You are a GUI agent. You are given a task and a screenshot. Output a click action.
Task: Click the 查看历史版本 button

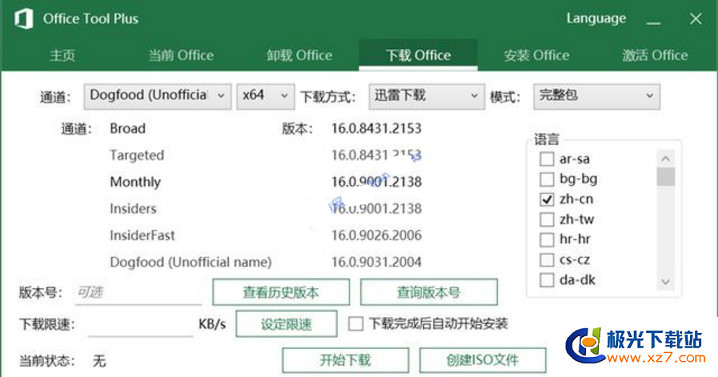tap(281, 292)
